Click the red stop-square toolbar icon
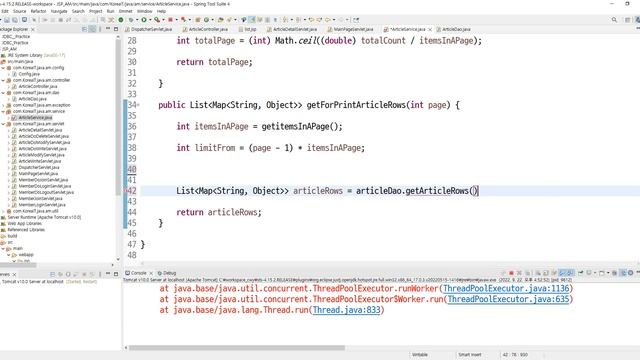640x360 pixels. [170, 20]
